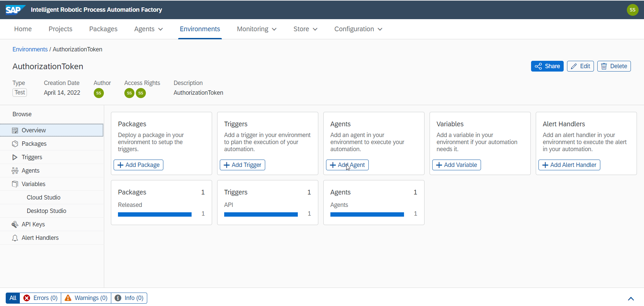Click the Edit button
Screen dimensions: 644x306
tap(580, 66)
